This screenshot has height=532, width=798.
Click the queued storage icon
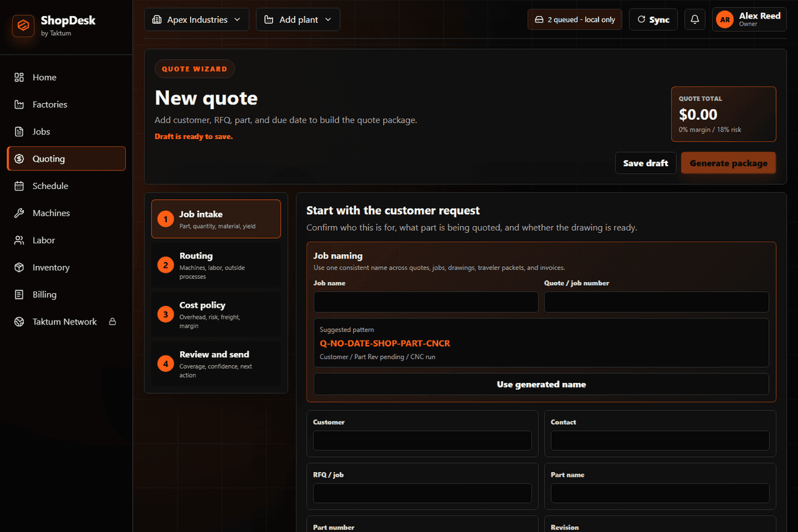pos(539,20)
